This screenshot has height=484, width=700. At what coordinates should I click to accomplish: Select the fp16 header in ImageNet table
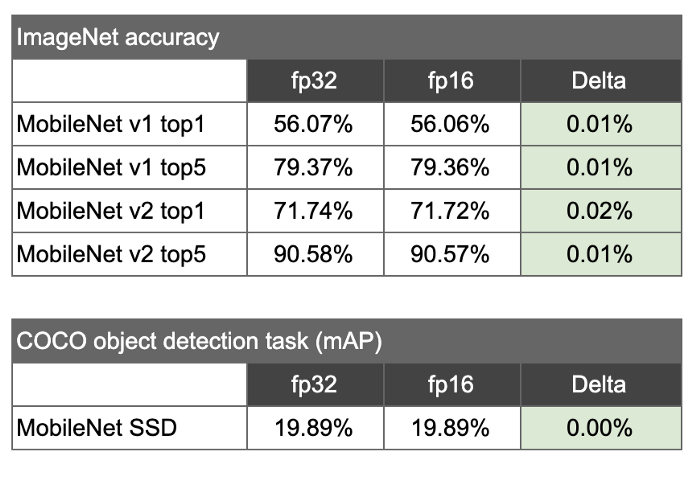pos(450,82)
